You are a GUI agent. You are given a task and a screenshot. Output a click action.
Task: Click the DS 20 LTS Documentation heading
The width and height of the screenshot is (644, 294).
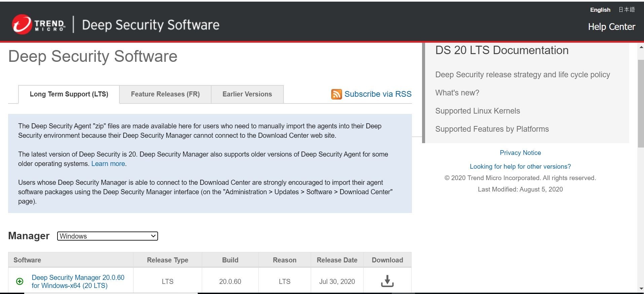pyautogui.click(x=502, y=50)
